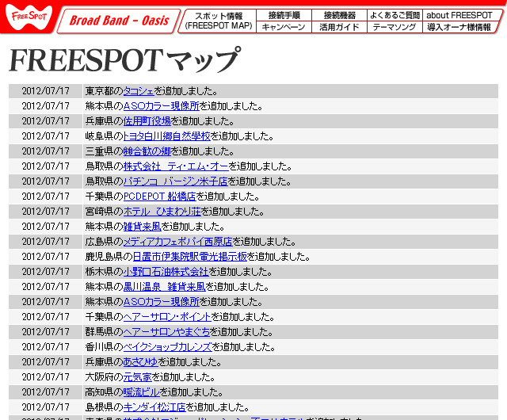
Task: Open the 元気家 link
Action: 137,377
